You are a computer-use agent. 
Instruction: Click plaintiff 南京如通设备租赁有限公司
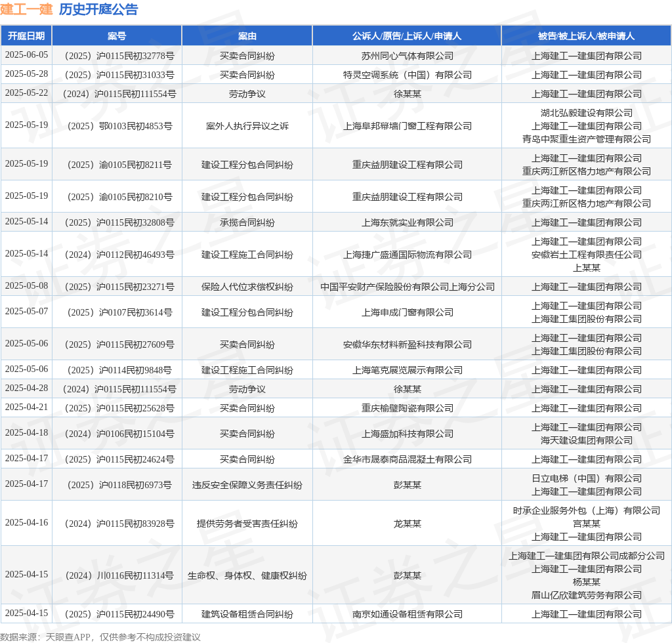pos(407,614)
